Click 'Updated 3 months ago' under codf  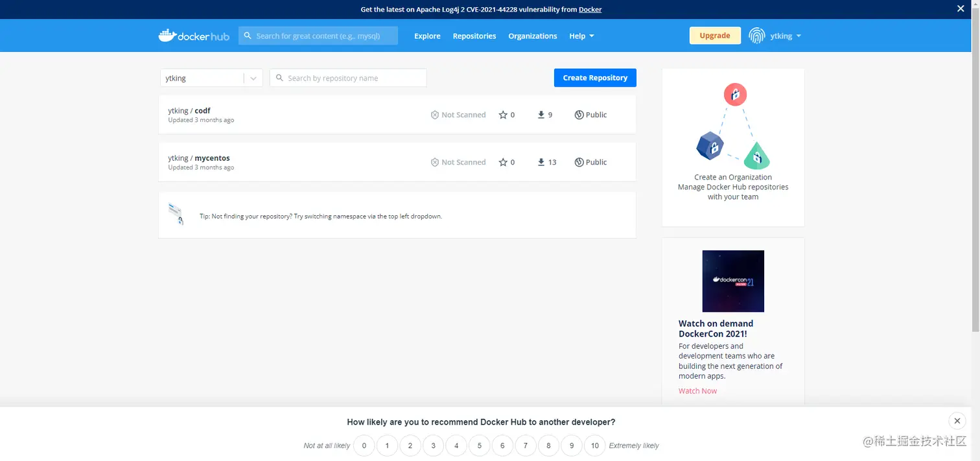click(x=201, y=120)
